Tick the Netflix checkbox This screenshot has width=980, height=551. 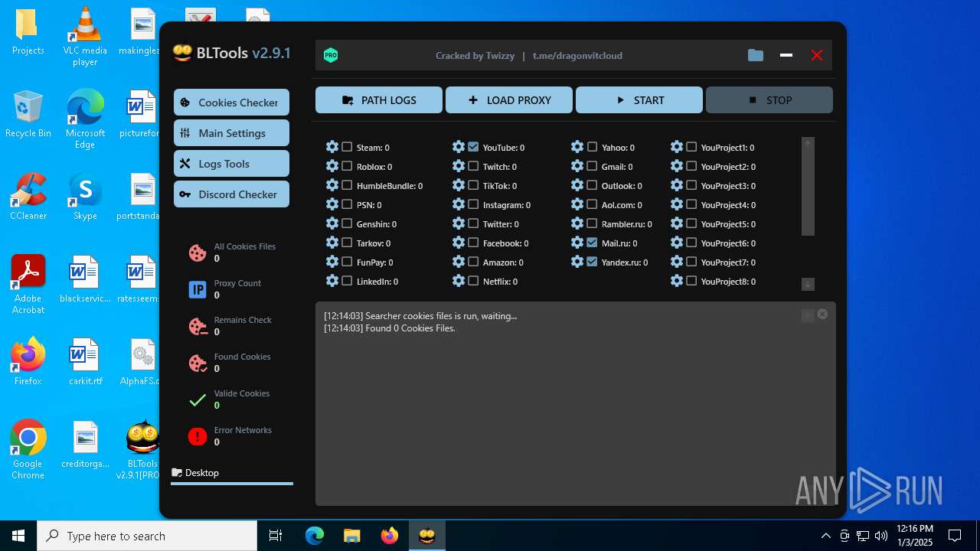(x=473, y=281)
